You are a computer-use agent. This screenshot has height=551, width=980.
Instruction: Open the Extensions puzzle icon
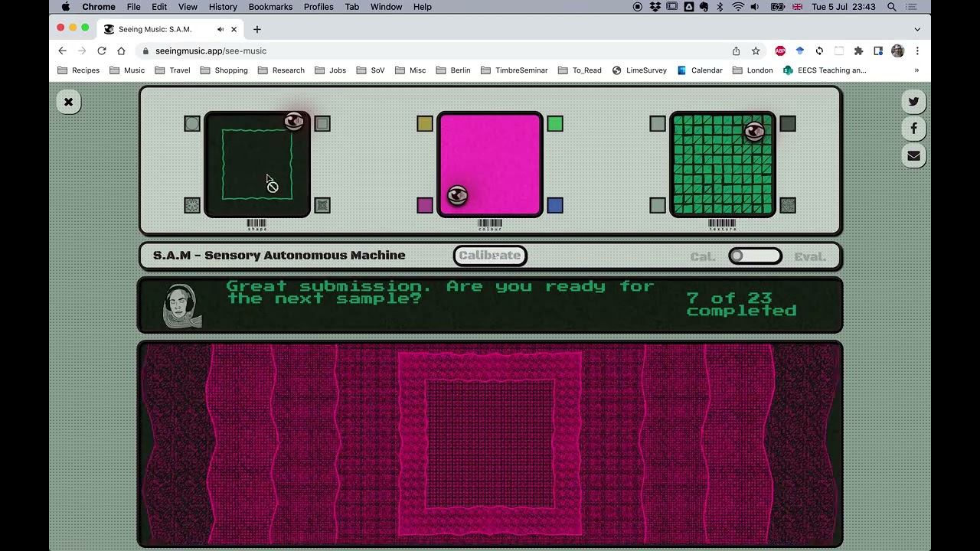point(858,51)
